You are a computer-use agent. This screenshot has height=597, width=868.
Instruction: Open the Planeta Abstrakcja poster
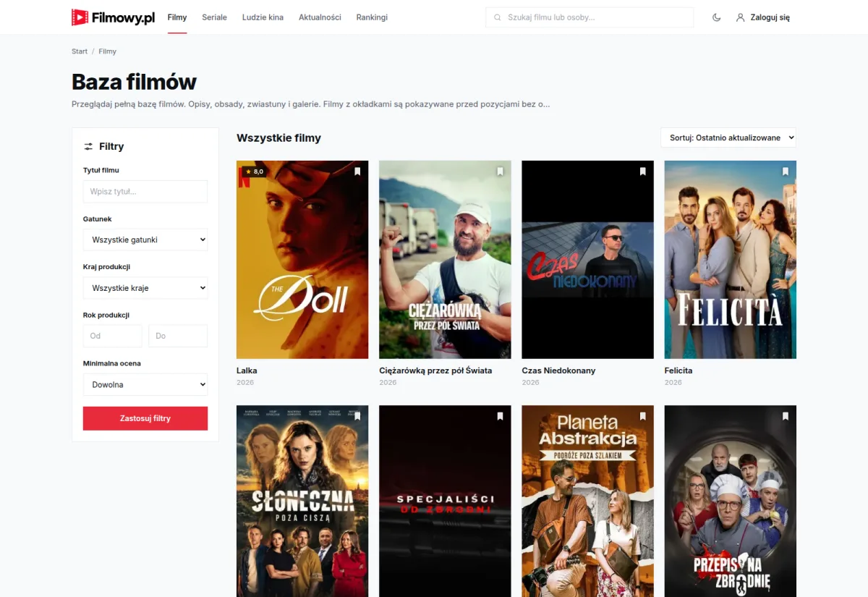(587, 501)
